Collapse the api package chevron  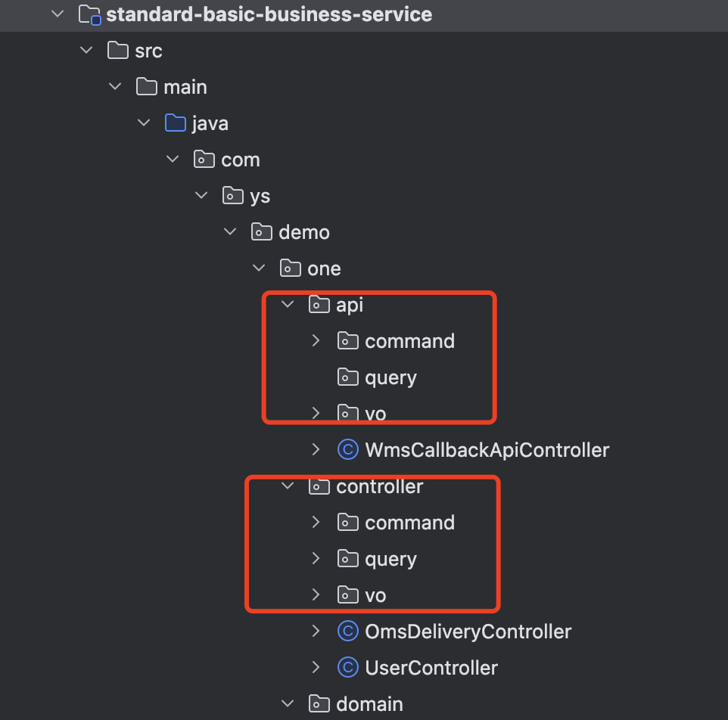[288, 304]
